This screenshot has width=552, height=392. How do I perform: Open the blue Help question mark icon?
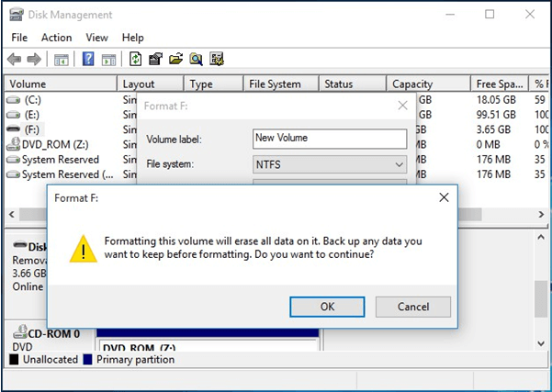[x=88, y=59]
